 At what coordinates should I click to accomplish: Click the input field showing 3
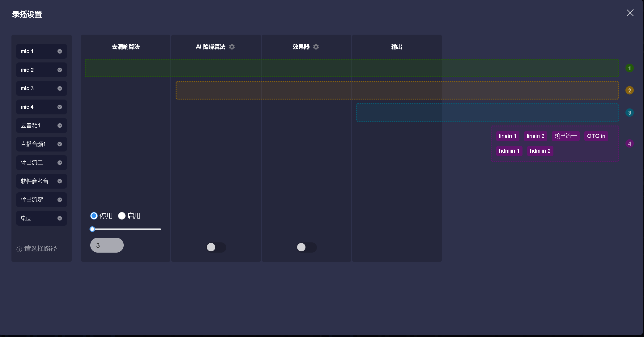coord(107,245)
